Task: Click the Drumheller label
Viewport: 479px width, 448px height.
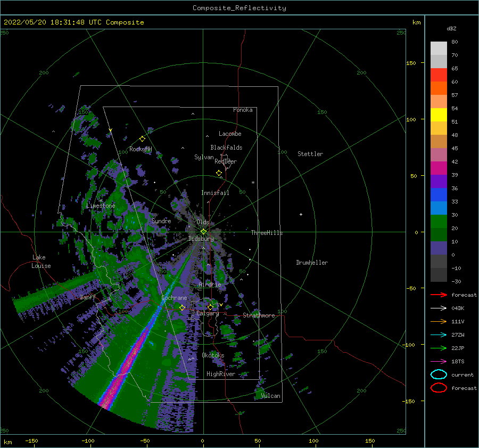Action: click(312, 263)
